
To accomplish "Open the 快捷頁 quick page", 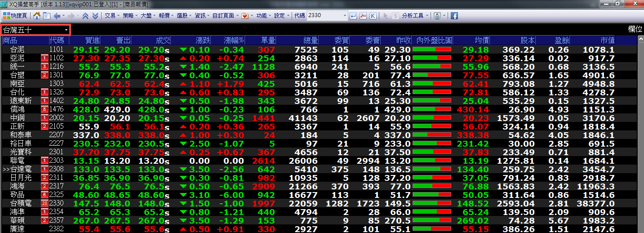I will [15, 15].
